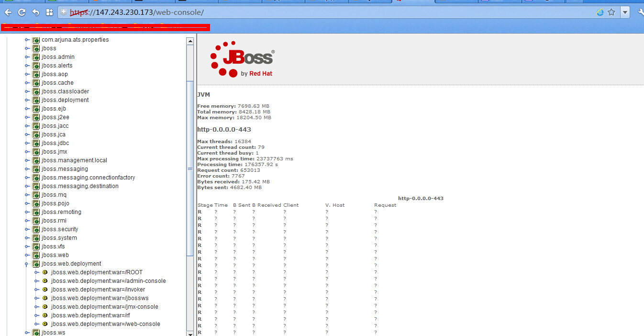Open address bar history dropdown arrow
Viewport: 644px width, 336px height.
625,12
